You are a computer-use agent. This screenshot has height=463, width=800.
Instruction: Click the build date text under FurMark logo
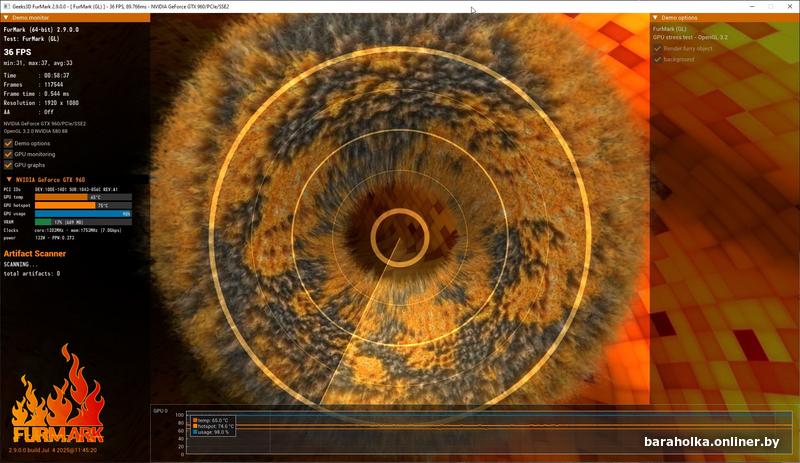pos(53,450)
